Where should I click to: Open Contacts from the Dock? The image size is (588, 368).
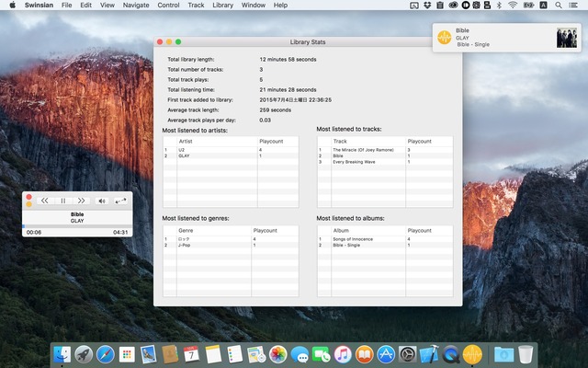[x=170, y=354]
